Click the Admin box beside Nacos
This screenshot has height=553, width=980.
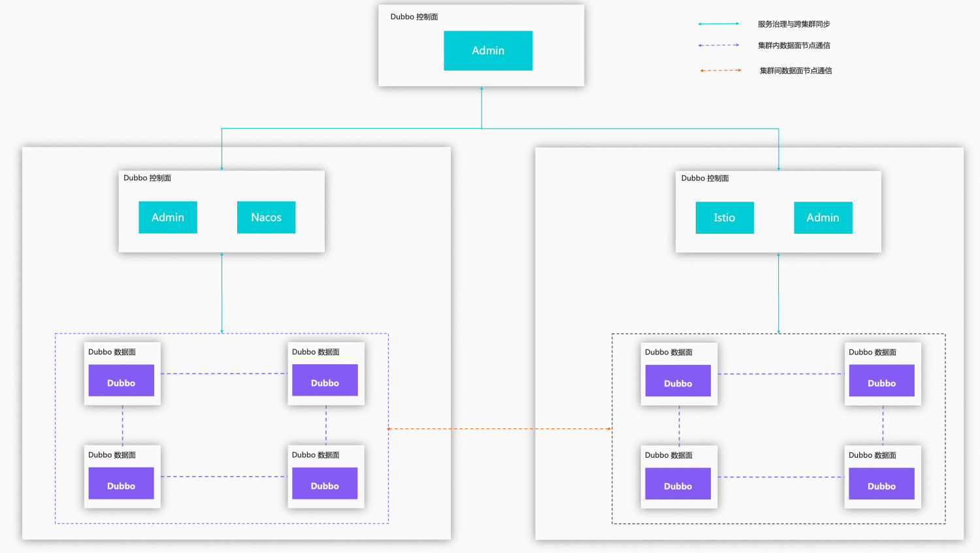point(168,217)
